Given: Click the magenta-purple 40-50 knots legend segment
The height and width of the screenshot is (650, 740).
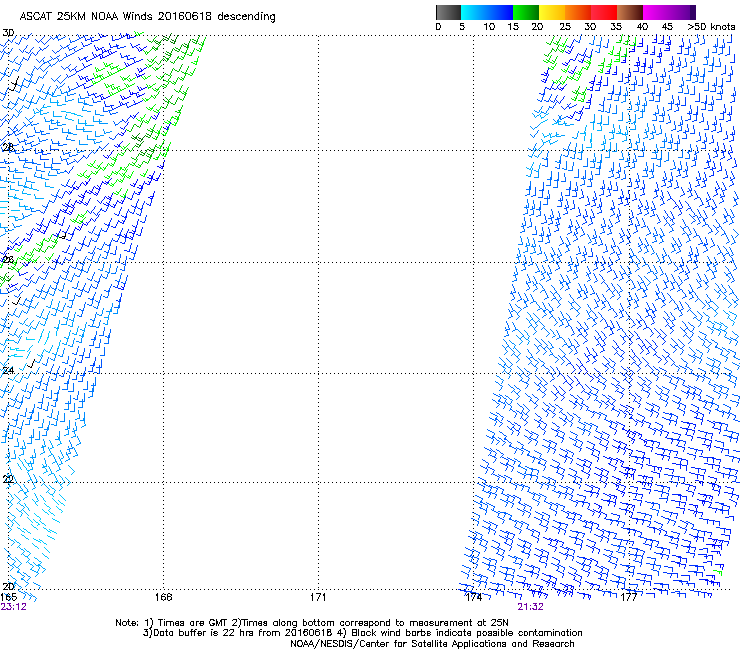Looking at the screenshot, I should click(x=669, y=12).
